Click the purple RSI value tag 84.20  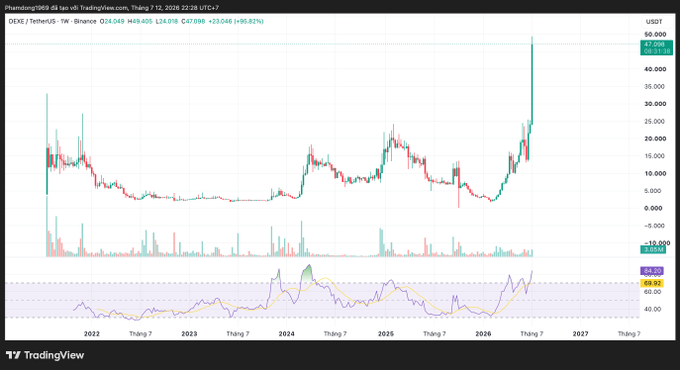[652, 271]
